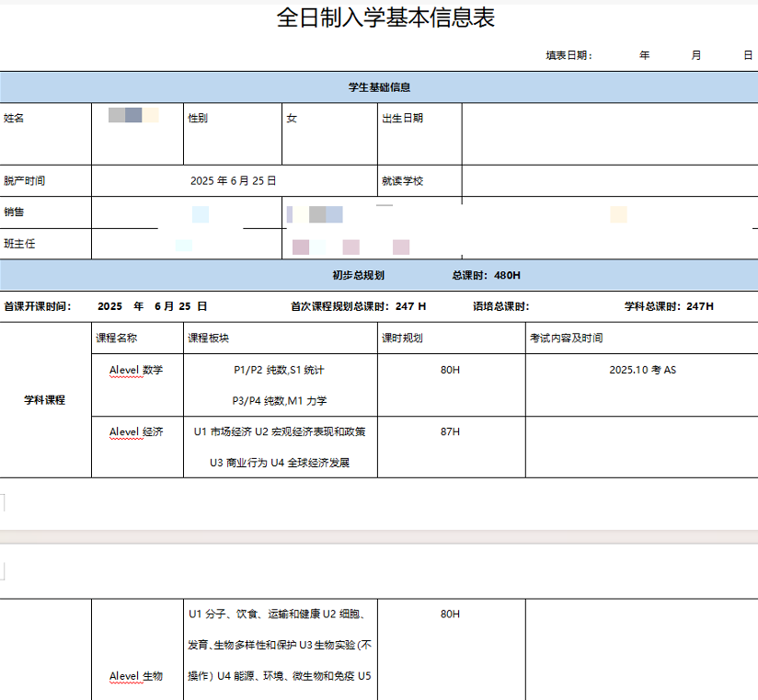Click the empty cell beside 就读学校
Screen dimensions: 758x700
click(607, 181)
